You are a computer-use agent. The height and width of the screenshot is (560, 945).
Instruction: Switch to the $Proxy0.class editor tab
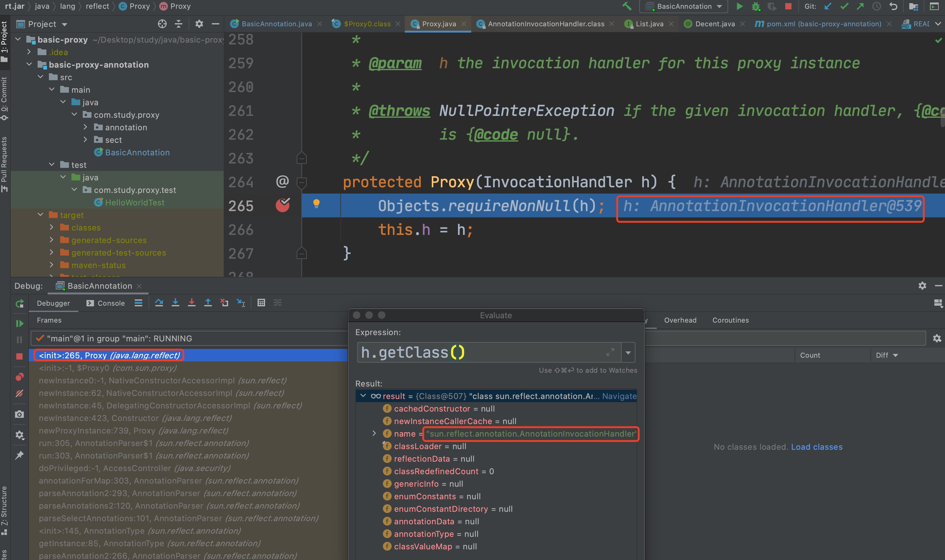367,24
